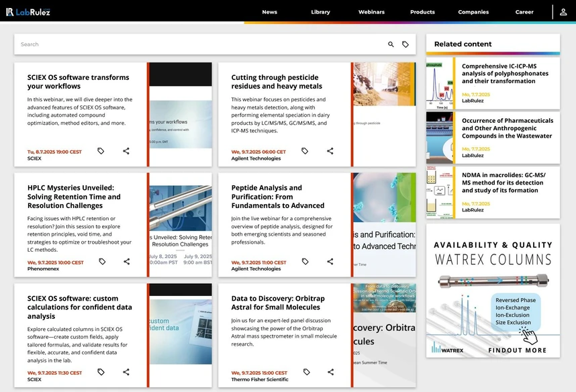Select Companies in the top navigation

pos(473,12)
